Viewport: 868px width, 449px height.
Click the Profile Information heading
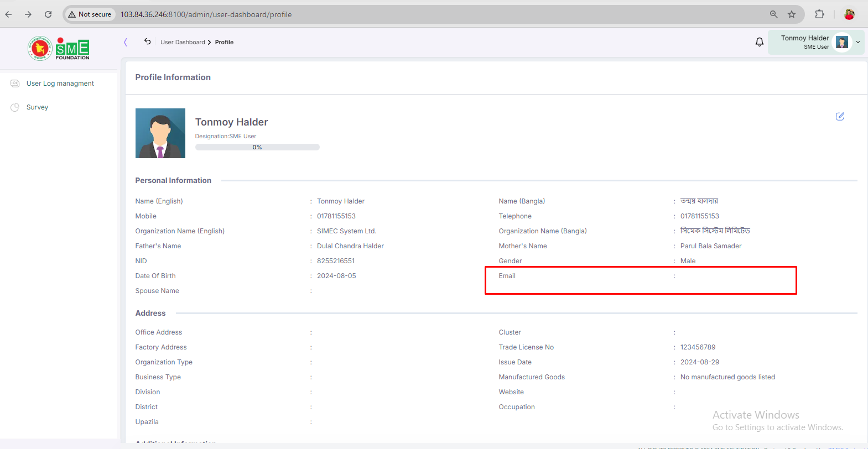pos(173,77)
